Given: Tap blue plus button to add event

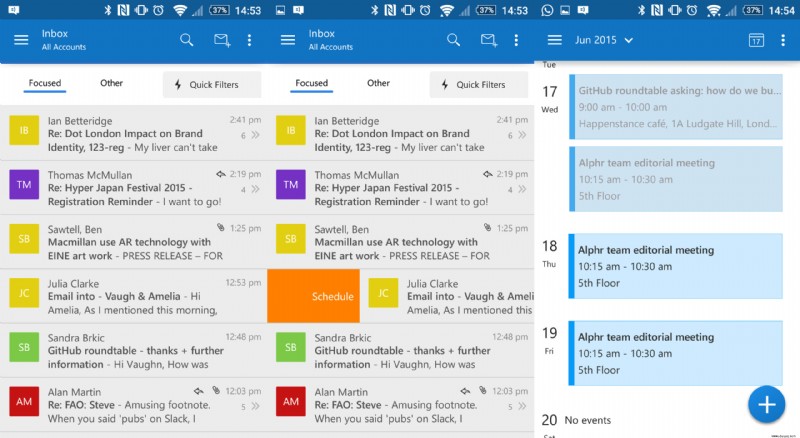Looking at the screenshot, I should 766,404.
